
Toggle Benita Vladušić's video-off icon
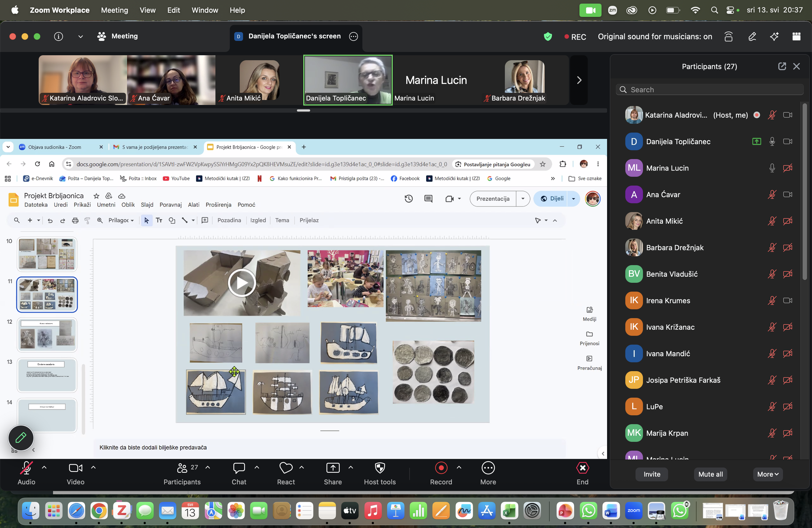pos(787,274)
